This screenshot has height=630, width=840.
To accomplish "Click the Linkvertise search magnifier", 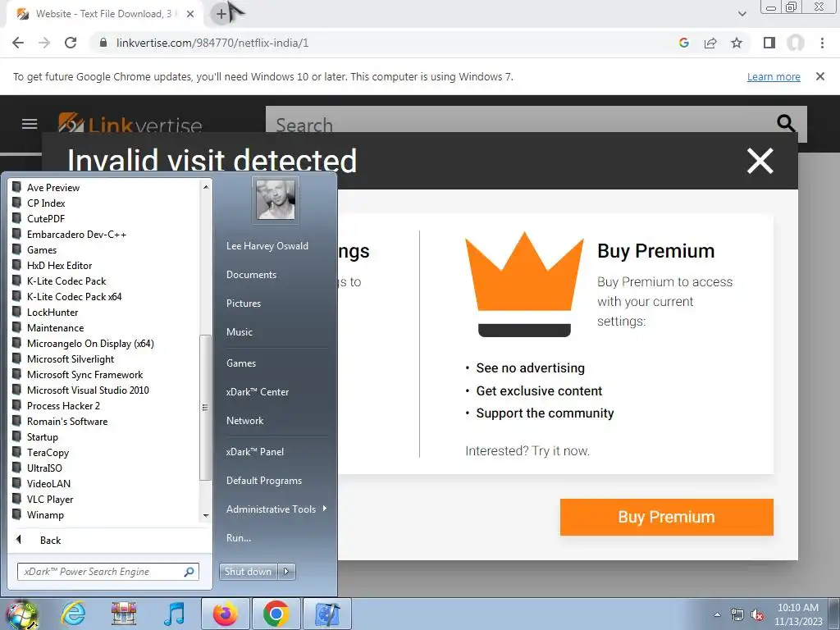I will click(786, 123).
